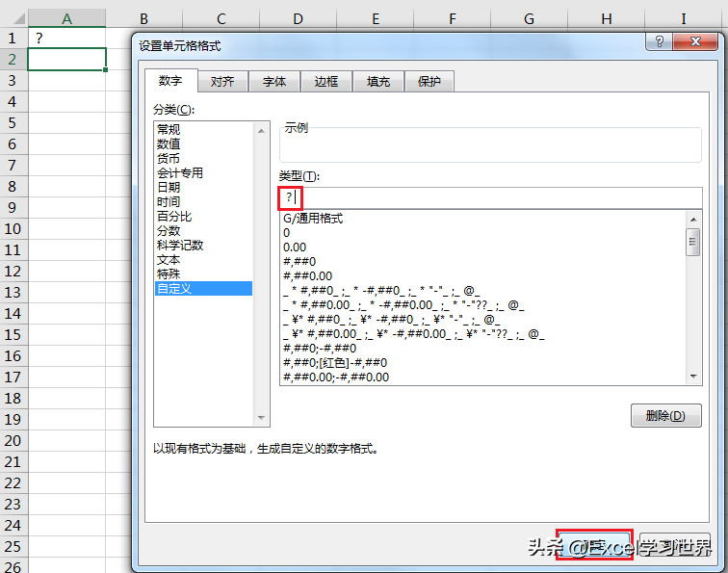Screen dimensions: 728x573
Task: Select column D header
Action: [x=299, y=18]
